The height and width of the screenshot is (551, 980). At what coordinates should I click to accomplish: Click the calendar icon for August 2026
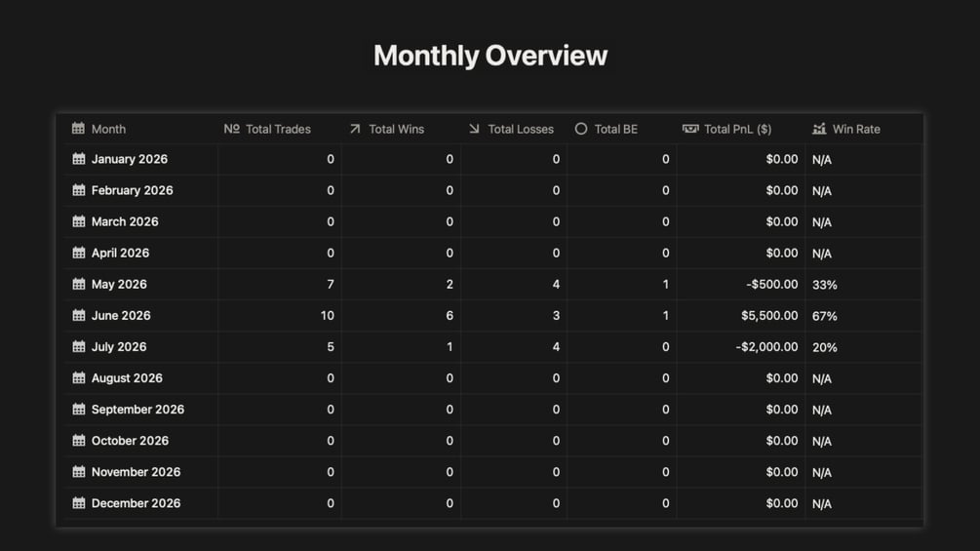click(x=79, y=378)
